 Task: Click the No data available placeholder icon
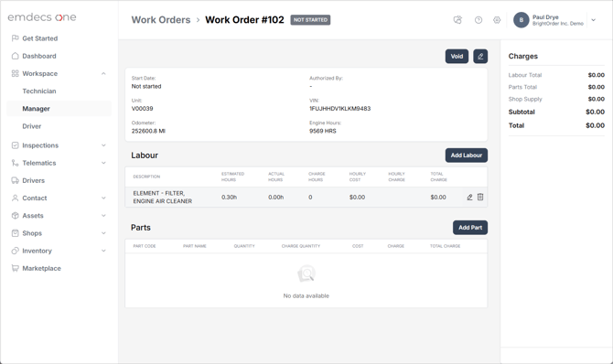(306, 273)
